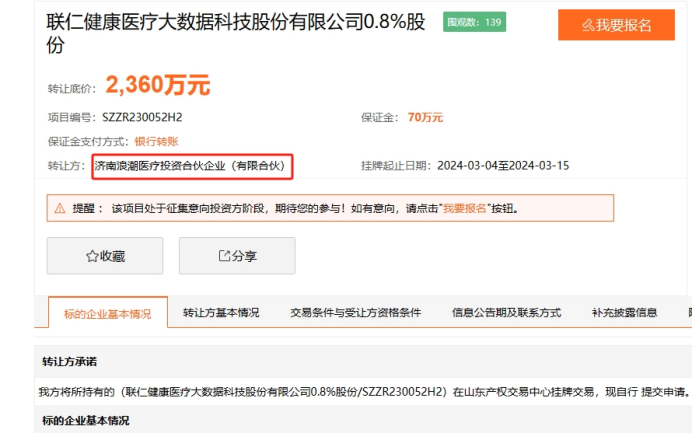Show the 补充披露信息 tab
The image size is (692, 434).
624,313
